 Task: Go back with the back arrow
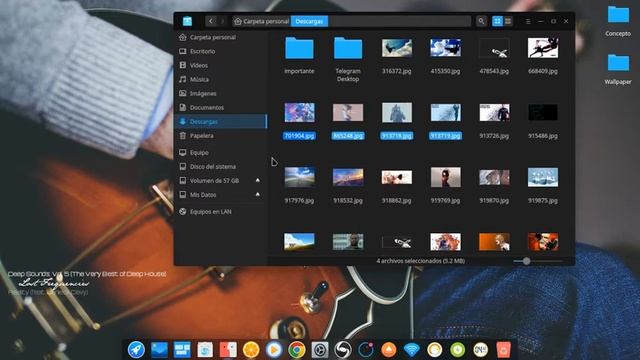coord(211,21)
